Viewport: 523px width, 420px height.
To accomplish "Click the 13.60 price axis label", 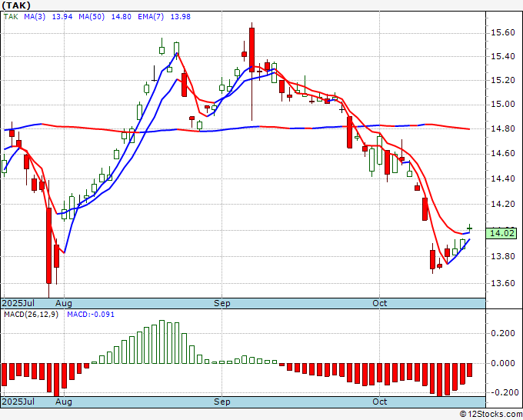I will tap(503, 283).
